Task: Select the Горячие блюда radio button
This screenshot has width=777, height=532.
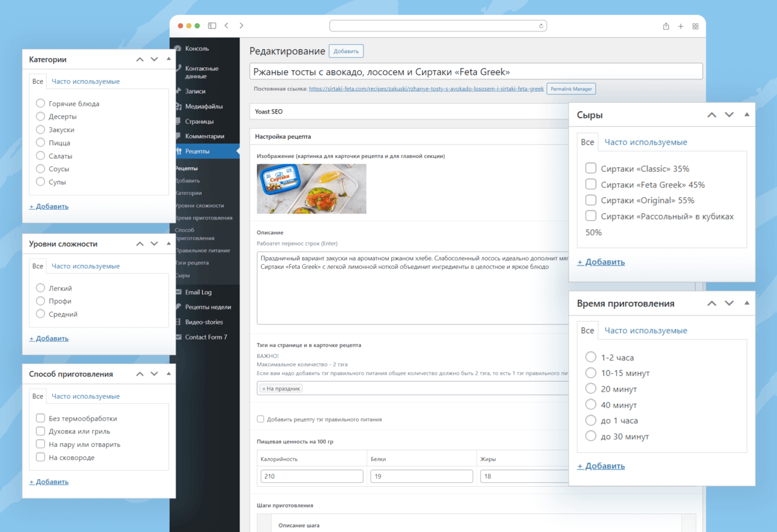Action: click(40, 103)
